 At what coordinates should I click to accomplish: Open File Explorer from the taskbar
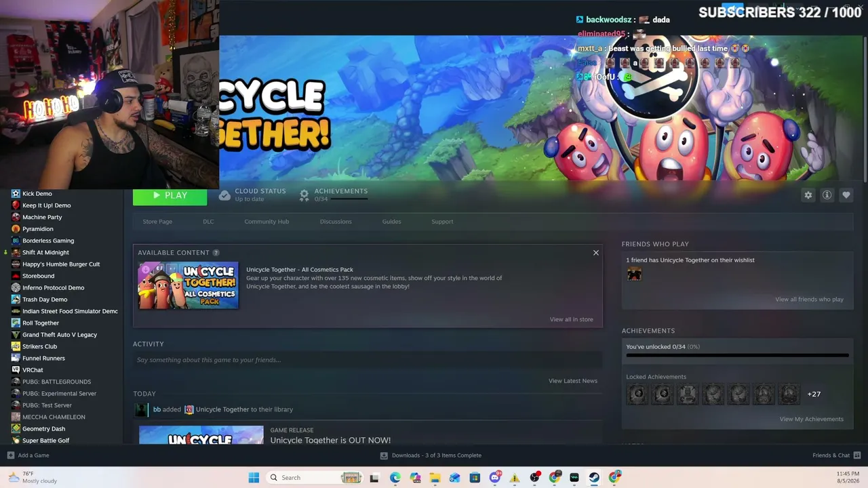point(435,478)
